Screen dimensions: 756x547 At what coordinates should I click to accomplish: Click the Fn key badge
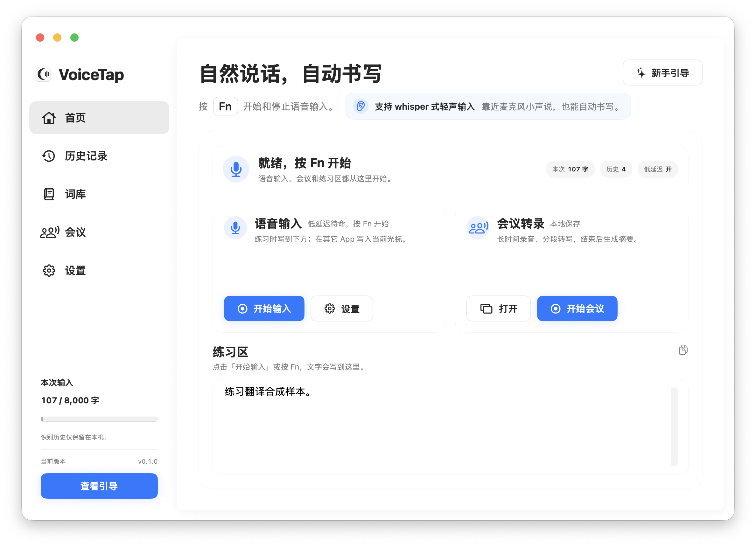click(x=225, y=106)
